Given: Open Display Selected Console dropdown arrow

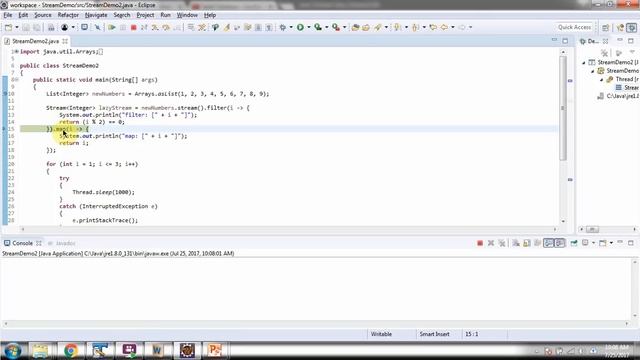Looking at the screenshot, I should pos(593,243).
